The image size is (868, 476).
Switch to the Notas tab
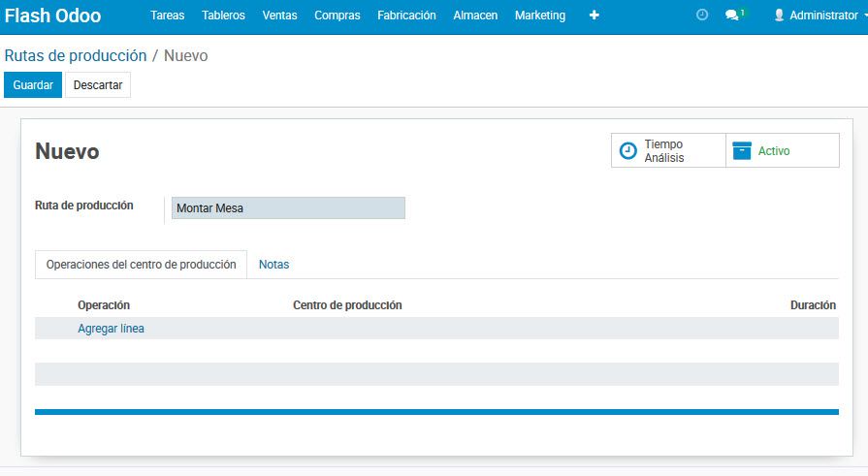coord(273,265)
